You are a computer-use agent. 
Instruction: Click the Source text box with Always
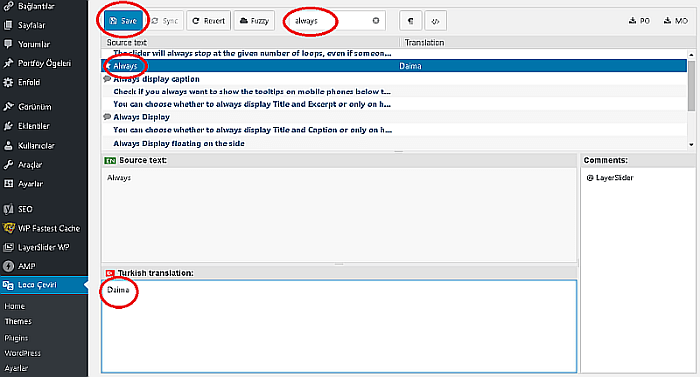pyautogui.click(x=339, y=214)
